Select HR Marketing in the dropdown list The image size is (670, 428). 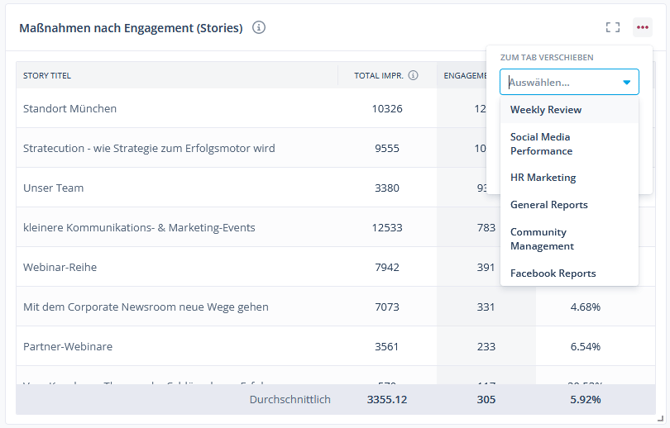click(543, 178)
